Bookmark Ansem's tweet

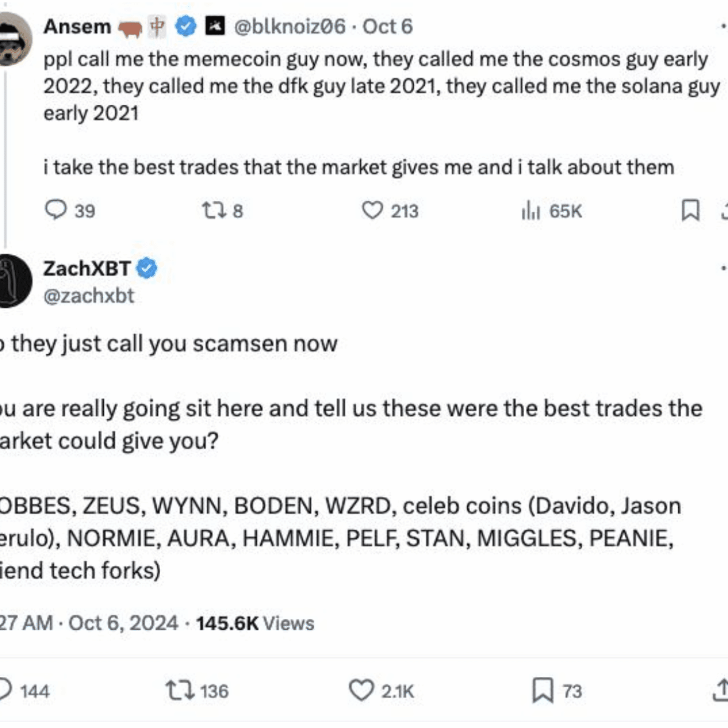coord(690,211)
